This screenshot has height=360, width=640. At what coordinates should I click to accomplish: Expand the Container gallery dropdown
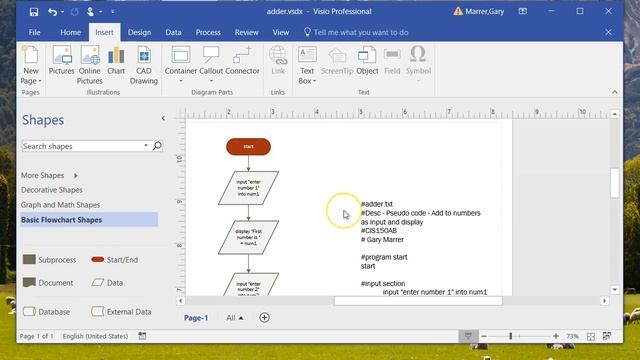coord(181,81)
